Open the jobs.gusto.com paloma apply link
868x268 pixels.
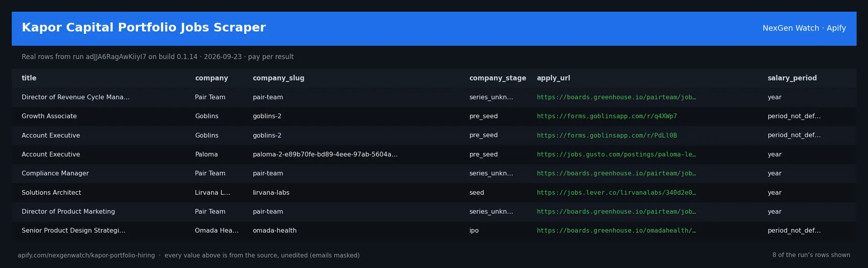[x=616, y=154]
